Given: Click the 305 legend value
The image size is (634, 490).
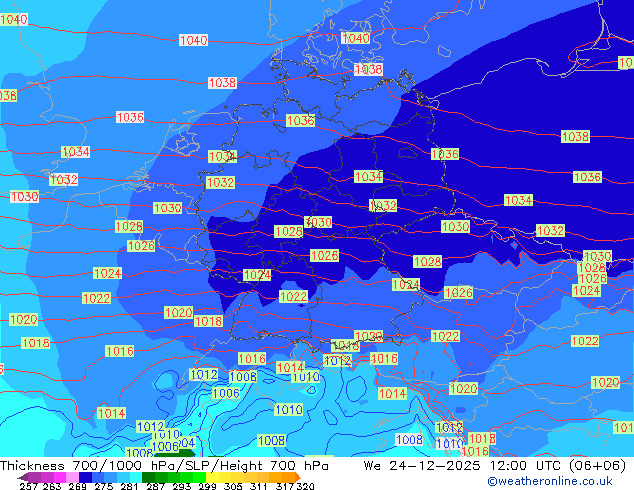Looking at the screenshot, I should tap(233, 486).
